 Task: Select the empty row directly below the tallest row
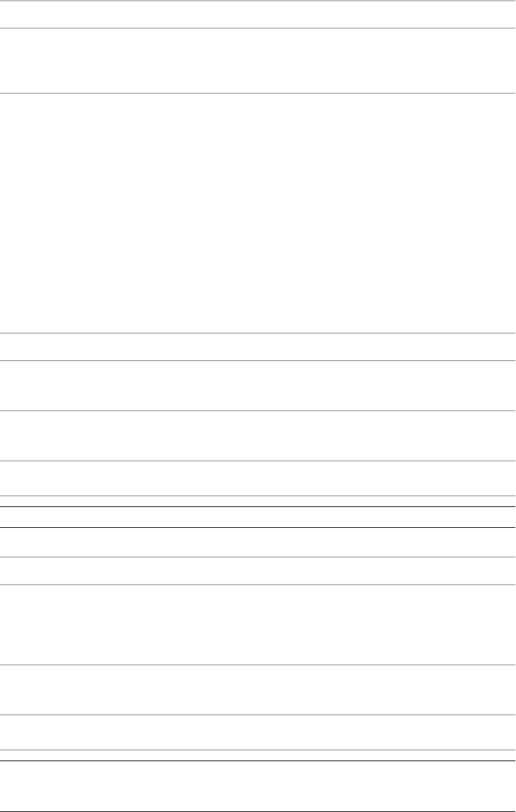[258, 347]
